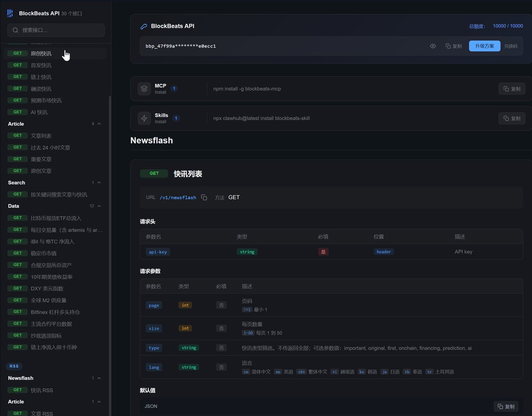Open the 兑换码 redeem code link
Image resolution: width=532 pixels, height=416 pixels.
(511, 46)
